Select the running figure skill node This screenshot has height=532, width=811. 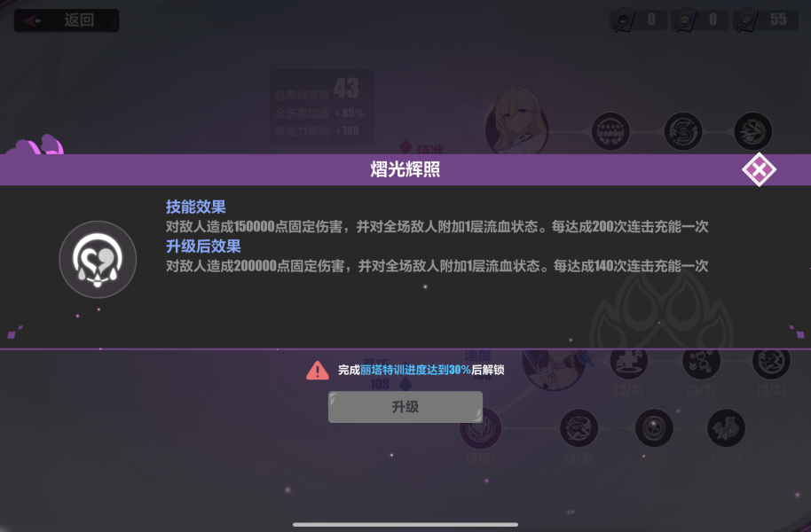tap(771, 363)
